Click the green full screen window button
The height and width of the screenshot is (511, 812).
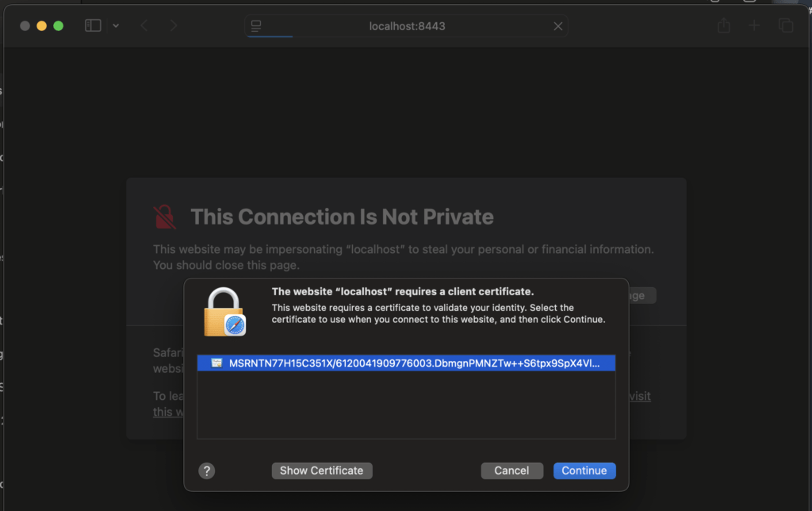click(x=59, y=25)
